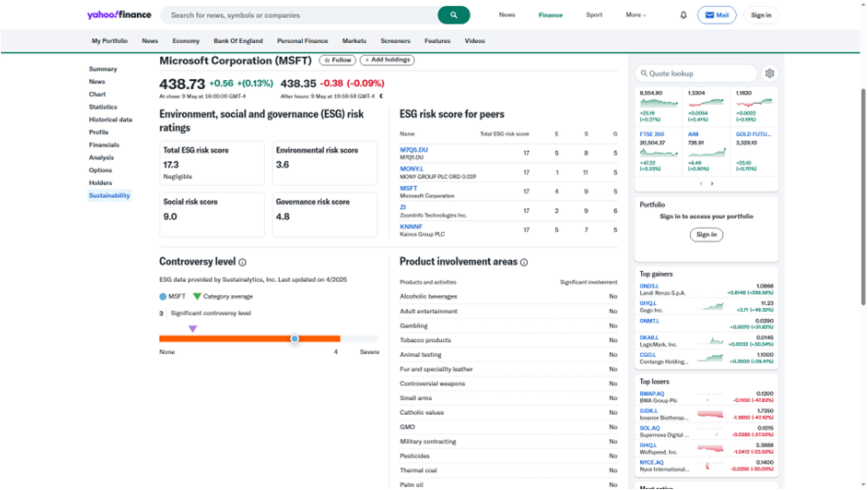Screen dimensions: 868x490
Task: Open the Financials section
Action: pyautogui.click(x=104, y=145)
